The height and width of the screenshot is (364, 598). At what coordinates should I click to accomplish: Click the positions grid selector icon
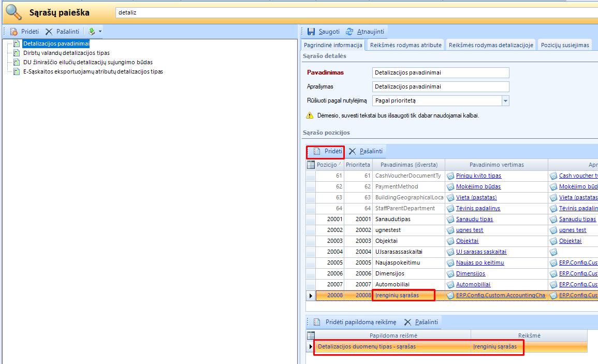coord(311,165)
